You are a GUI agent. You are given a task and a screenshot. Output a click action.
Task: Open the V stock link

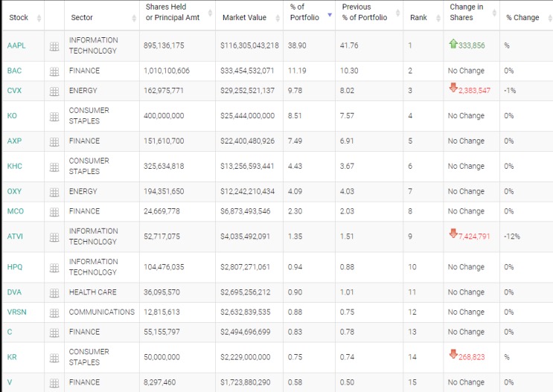(10, 382)
